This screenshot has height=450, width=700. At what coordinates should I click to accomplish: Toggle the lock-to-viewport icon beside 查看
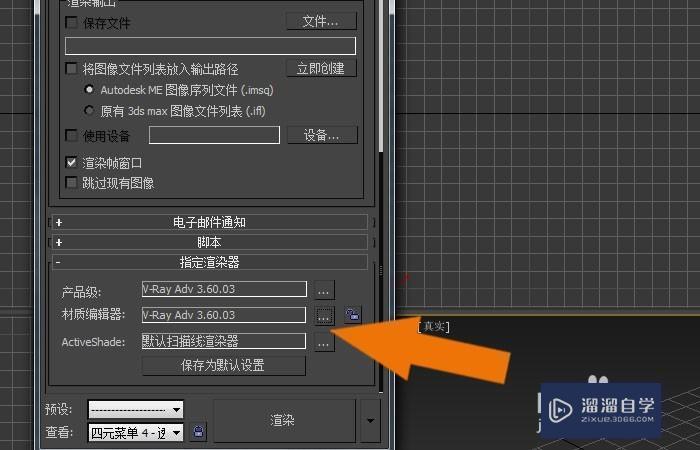(x=198, y=432)
